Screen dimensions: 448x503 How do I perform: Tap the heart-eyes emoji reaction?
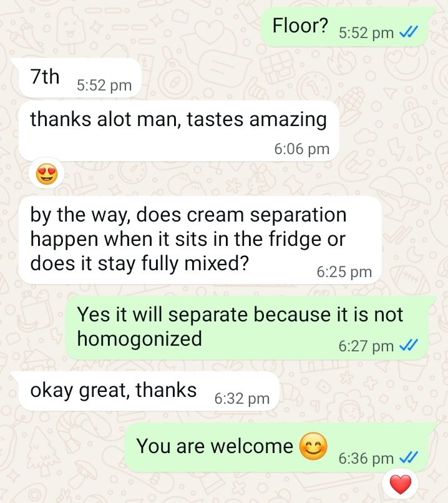click(47, 174)
